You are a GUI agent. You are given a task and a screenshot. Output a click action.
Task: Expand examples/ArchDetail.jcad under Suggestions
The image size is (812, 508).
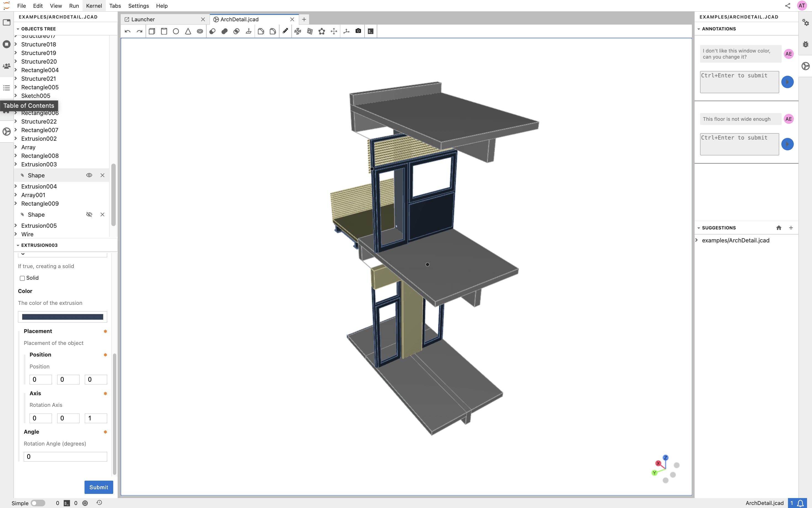(697, 240)
